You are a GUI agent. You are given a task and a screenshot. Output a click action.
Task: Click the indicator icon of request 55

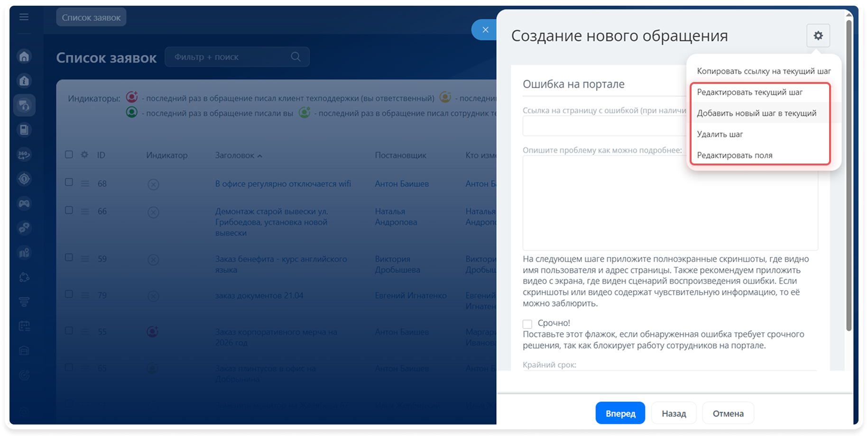point(152,332)
